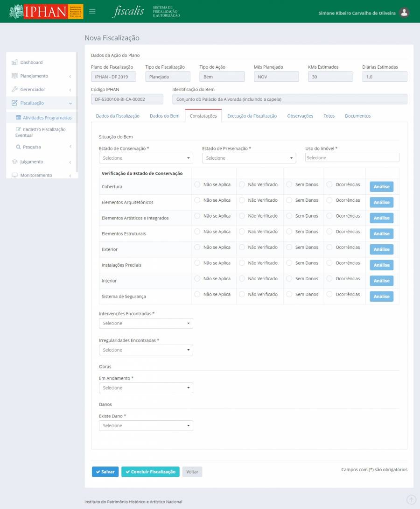Click the Julgamento icon in sidebar
Image resolution: width=420 pixels, height=509 pixels.
(14, 162)
